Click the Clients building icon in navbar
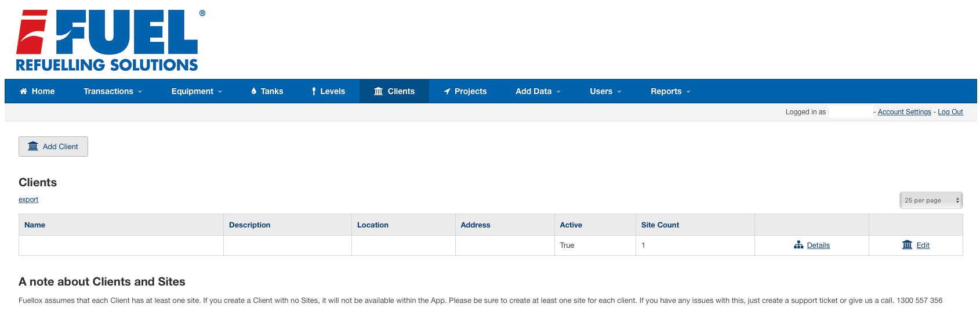Image resolution: width=980 pixels, height=325 pixels. [379, 91]
